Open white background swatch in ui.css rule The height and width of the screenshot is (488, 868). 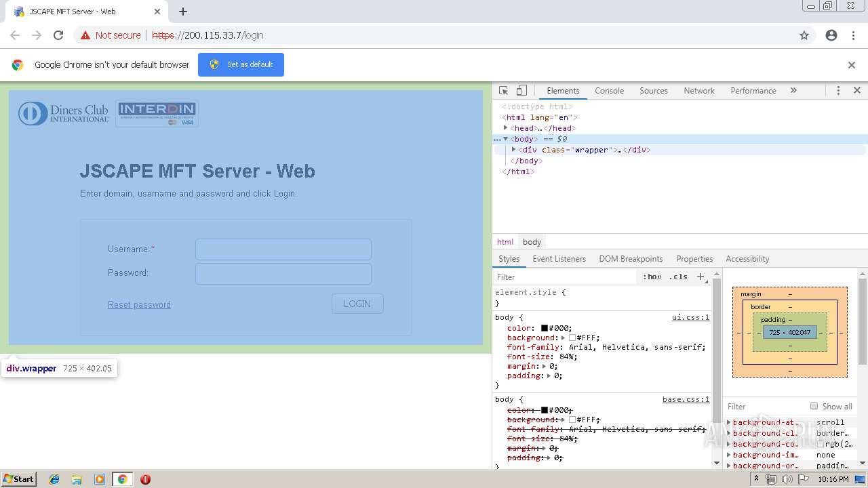[572, 338]
